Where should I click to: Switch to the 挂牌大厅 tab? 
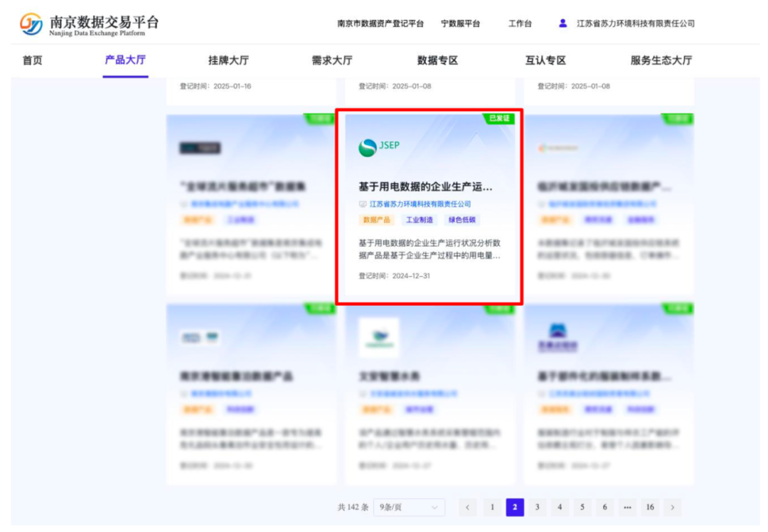[x=228, y=60]
